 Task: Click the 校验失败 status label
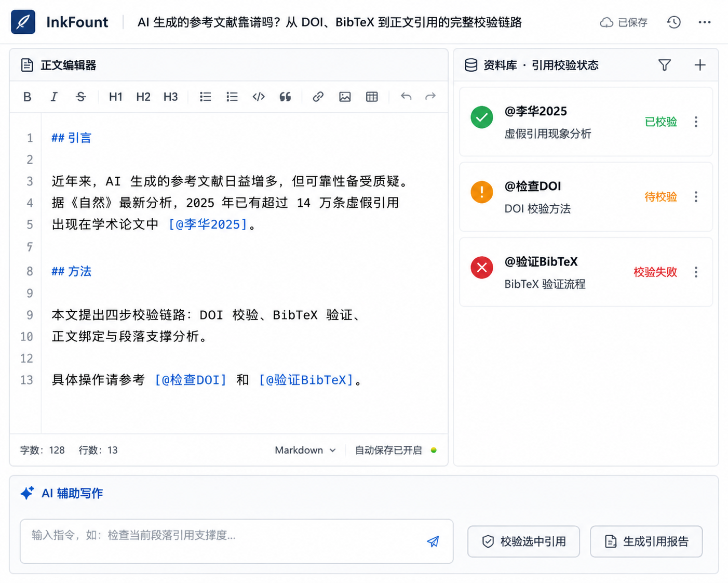coord(655,272)
